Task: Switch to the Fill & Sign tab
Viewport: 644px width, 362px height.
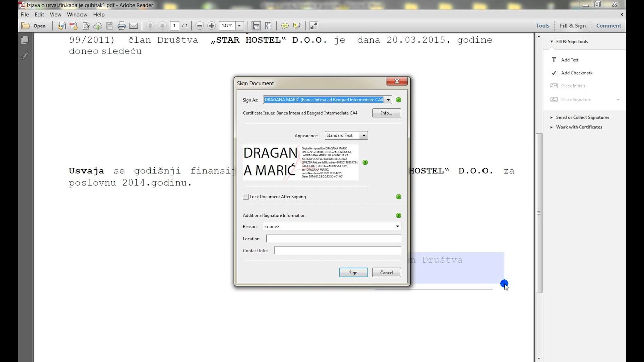Action: 573,26
